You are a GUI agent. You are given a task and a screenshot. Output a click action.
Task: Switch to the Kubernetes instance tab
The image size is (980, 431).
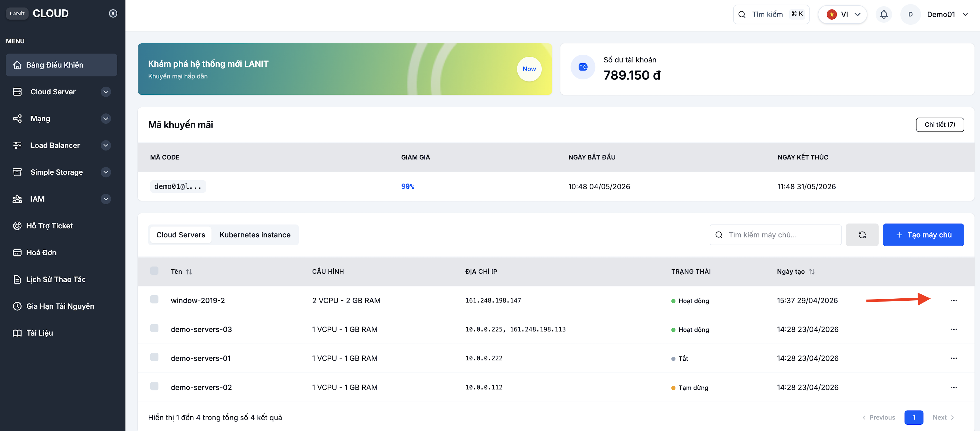[x=255, y=235]
